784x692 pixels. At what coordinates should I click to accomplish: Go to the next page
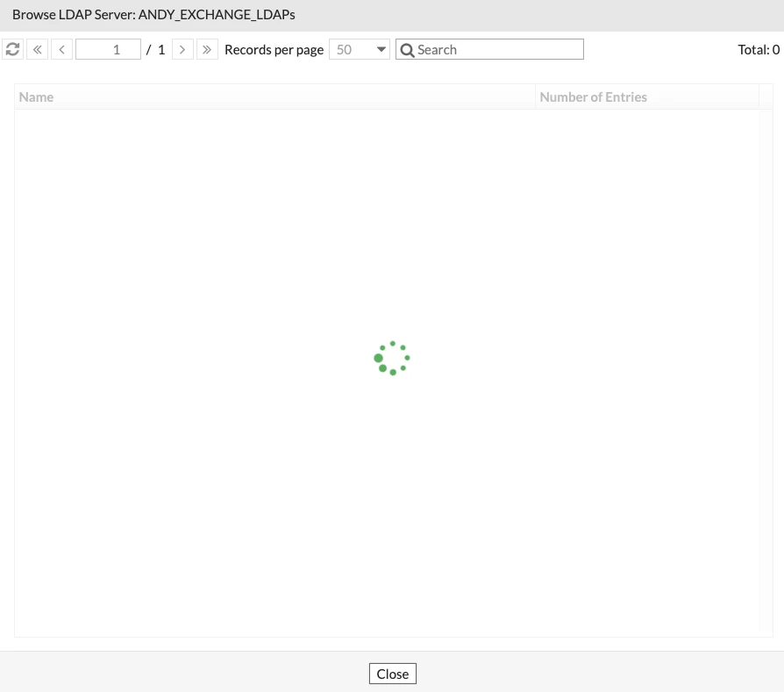tap(182, 49)
